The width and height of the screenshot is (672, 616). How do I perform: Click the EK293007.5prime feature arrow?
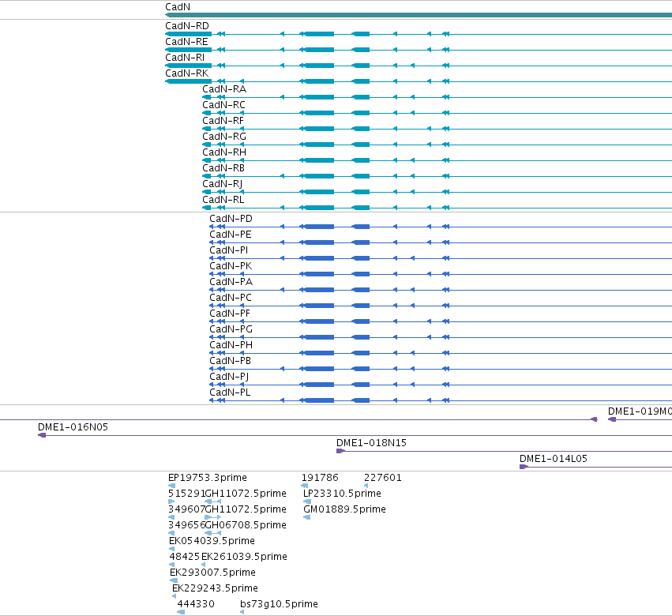(x=174, y=580)
